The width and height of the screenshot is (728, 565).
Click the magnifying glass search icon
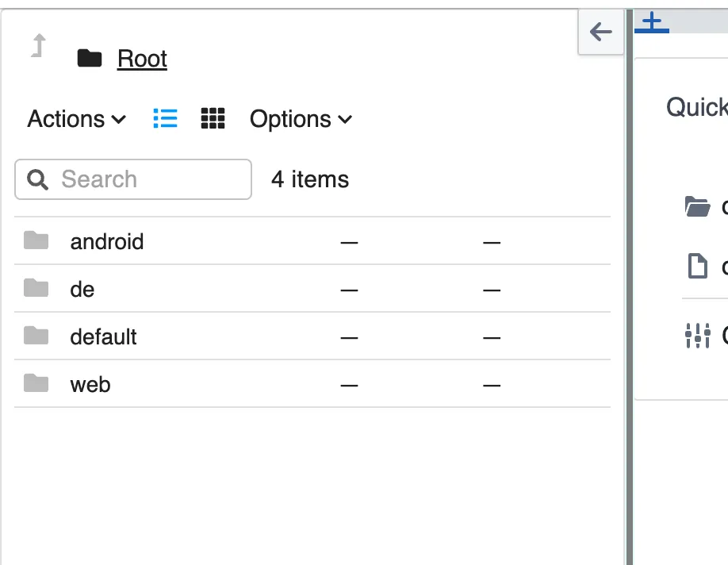37,179
